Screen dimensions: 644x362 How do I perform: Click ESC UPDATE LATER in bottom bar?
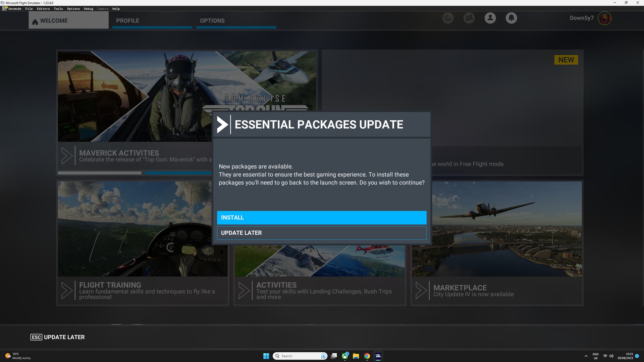pos(57,337)
